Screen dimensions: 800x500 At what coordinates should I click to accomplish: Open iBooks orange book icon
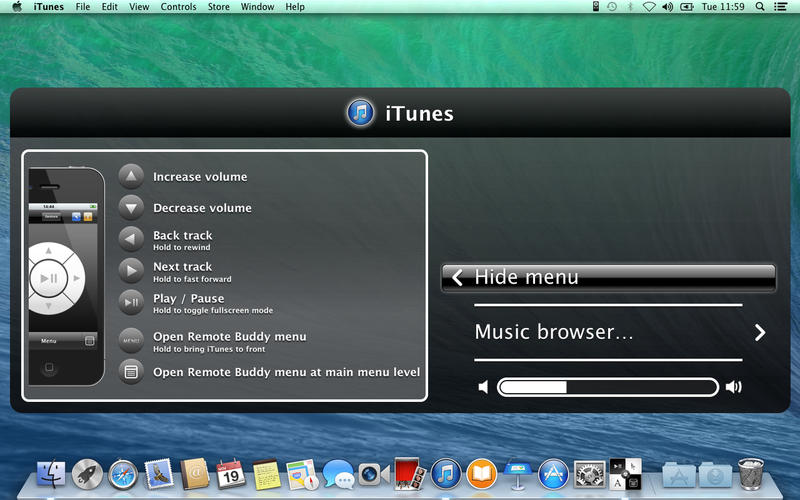(482, 474)
